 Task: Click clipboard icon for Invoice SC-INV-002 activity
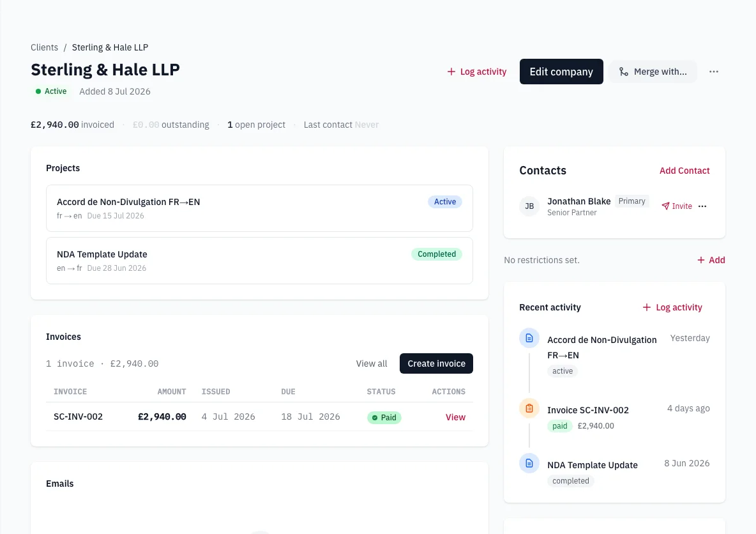[529, 408]
